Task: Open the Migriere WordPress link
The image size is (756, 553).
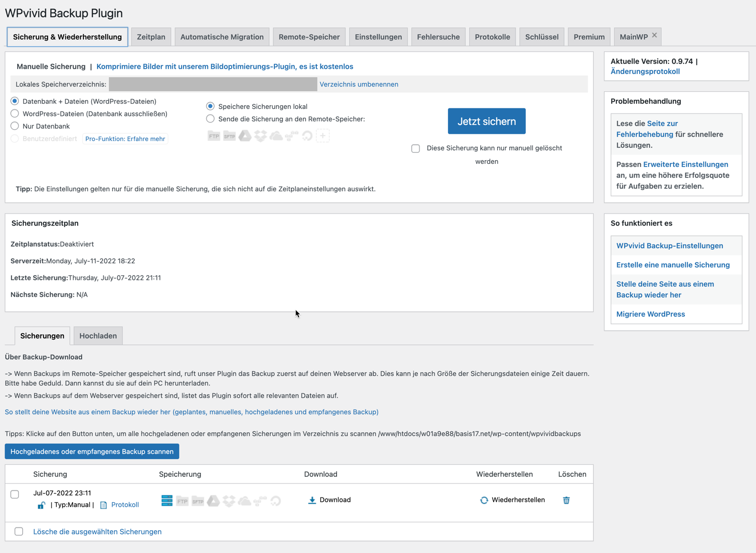Action: 650,314
